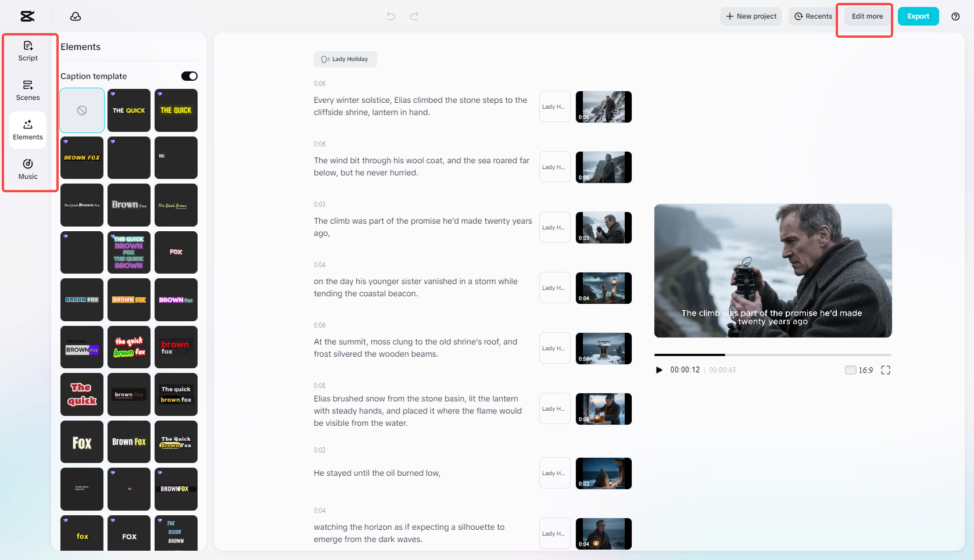Open the cloud space icon
974x560 pixels.
pyautogui.click(x=76, y=16)
